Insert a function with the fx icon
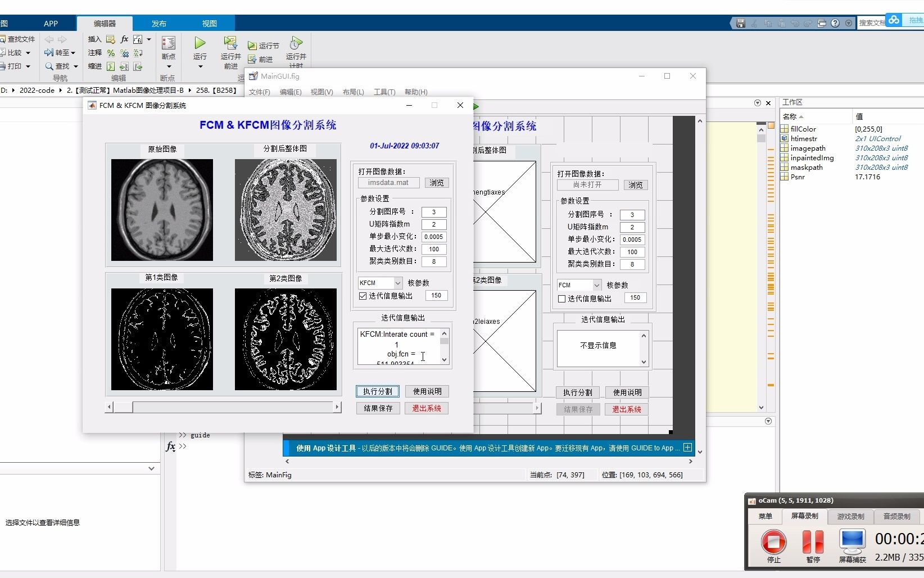The image size is (924, 578). [124, 39]
